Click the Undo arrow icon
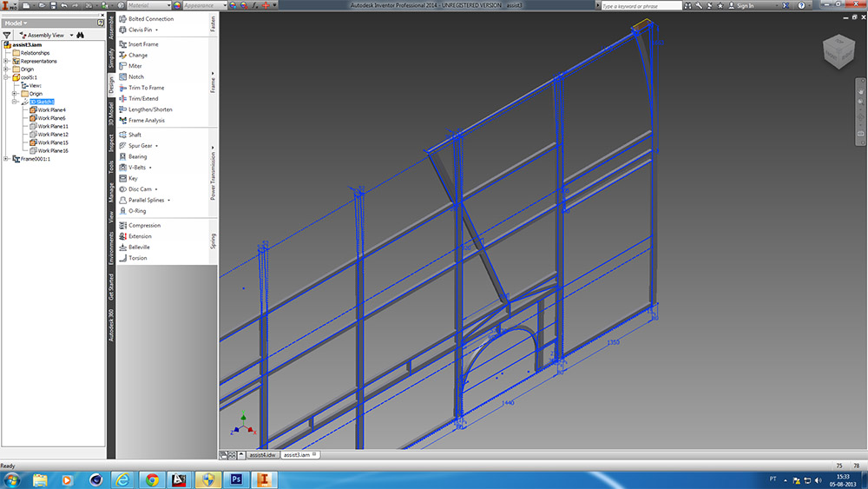 click(x=64, y=5)
